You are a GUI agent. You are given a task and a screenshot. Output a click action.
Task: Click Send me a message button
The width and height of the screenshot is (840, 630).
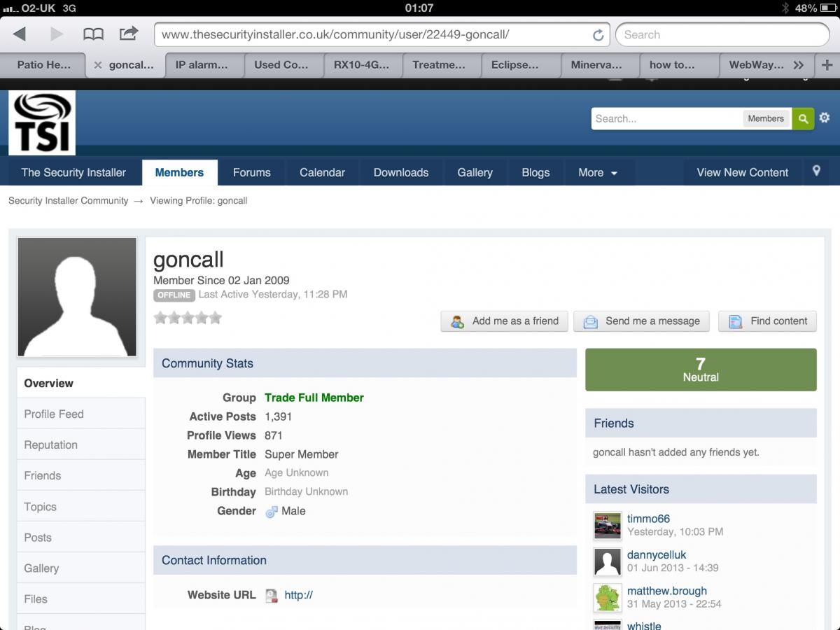(x=642, y=321)
